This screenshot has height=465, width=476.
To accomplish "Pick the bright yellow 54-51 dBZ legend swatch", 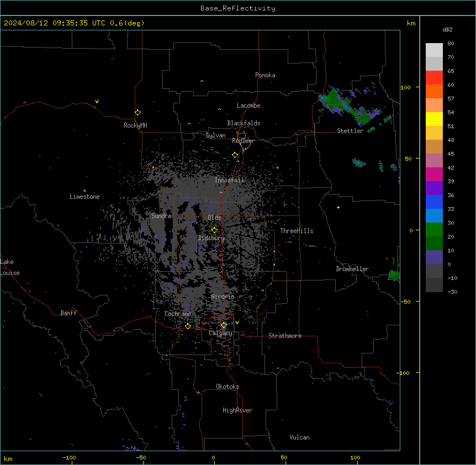I will click(434, 119).
